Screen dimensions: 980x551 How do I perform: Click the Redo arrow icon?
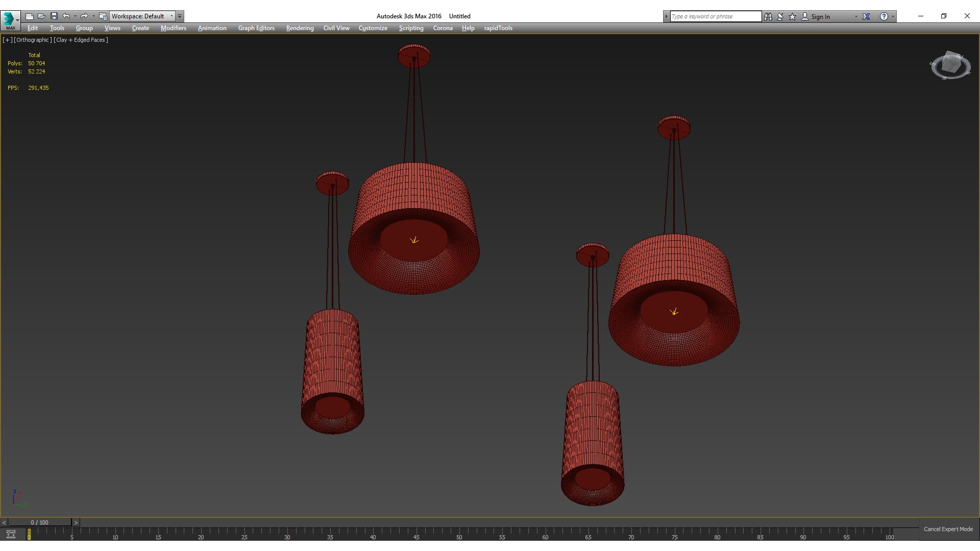coord(85,16)
